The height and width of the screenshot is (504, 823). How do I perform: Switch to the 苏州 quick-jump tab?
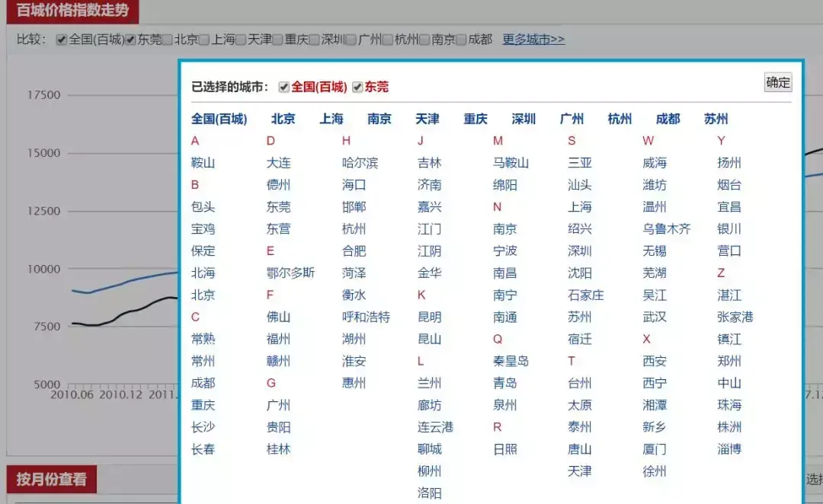[x=714, y=119]
